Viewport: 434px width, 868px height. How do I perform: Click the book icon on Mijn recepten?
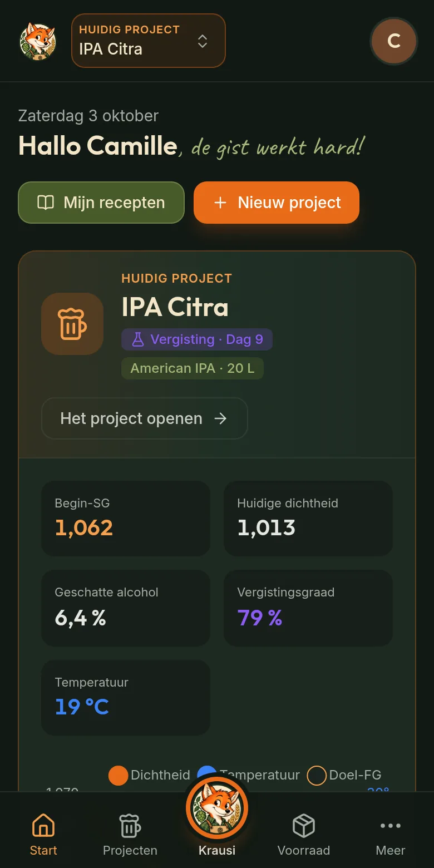(x=46, y=203)
